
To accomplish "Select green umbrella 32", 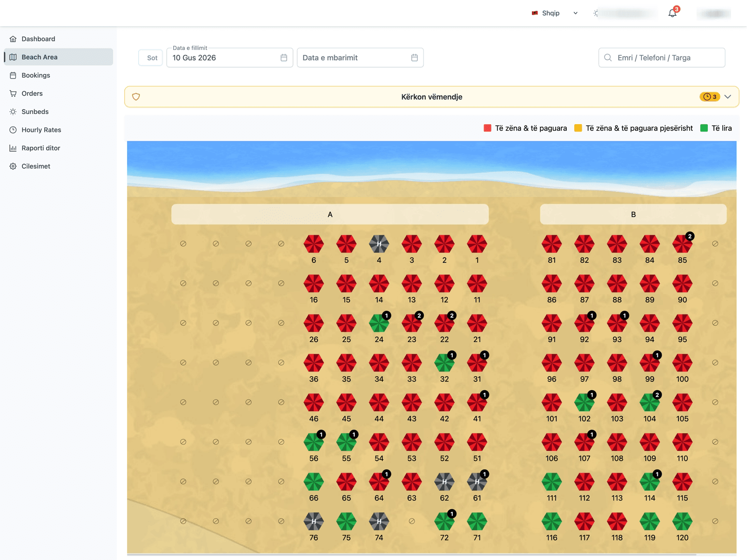I will coord(444,363).
